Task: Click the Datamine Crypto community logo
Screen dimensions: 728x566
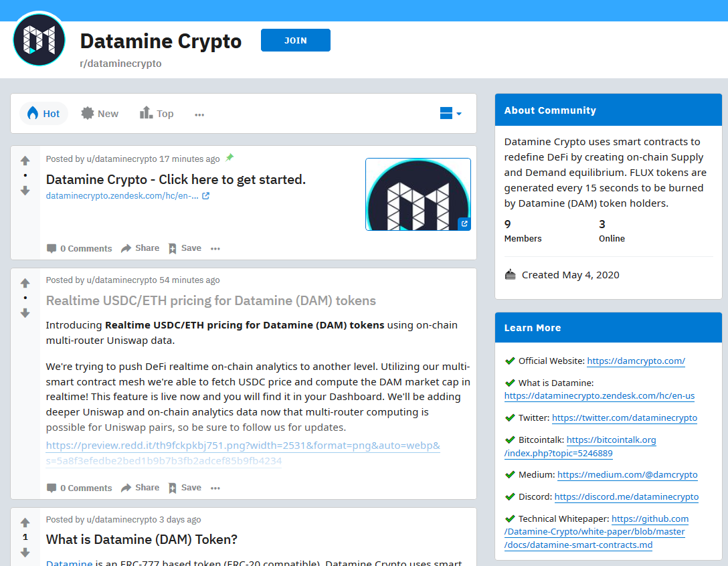Action: click(39, 39)
